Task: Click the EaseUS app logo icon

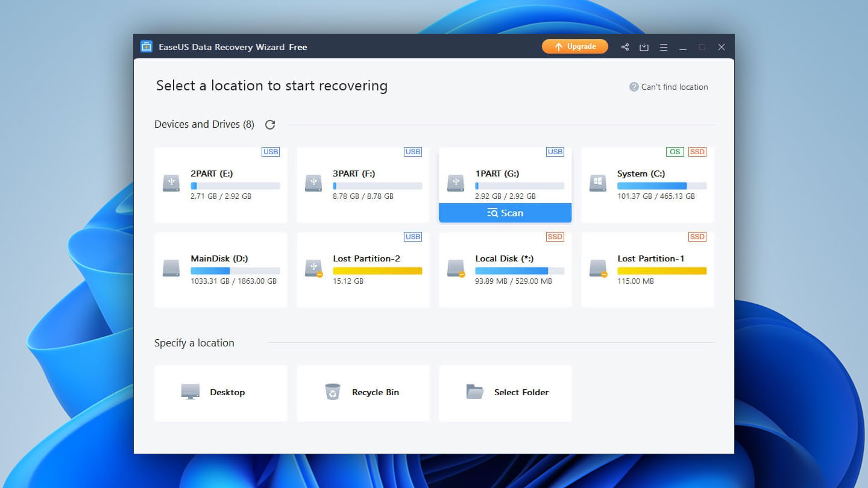Action: pyautogui.click(x=146, y=46)
